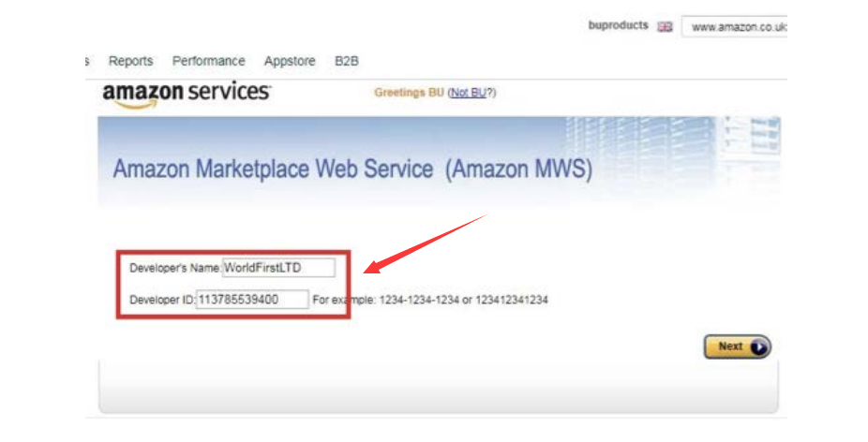Click the Not BU link
The width and height of the screenshot is (868, 442).
(x=468, y=93)
